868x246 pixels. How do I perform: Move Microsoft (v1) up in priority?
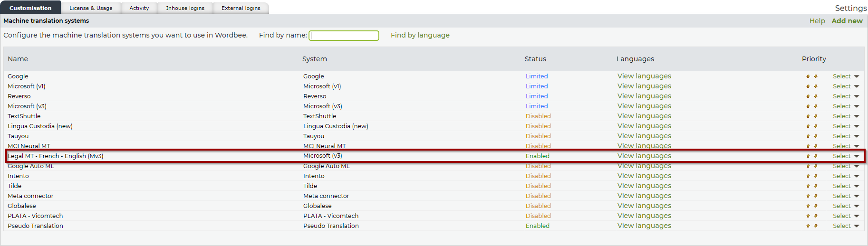pyautogui.click(x=808, y=86)
